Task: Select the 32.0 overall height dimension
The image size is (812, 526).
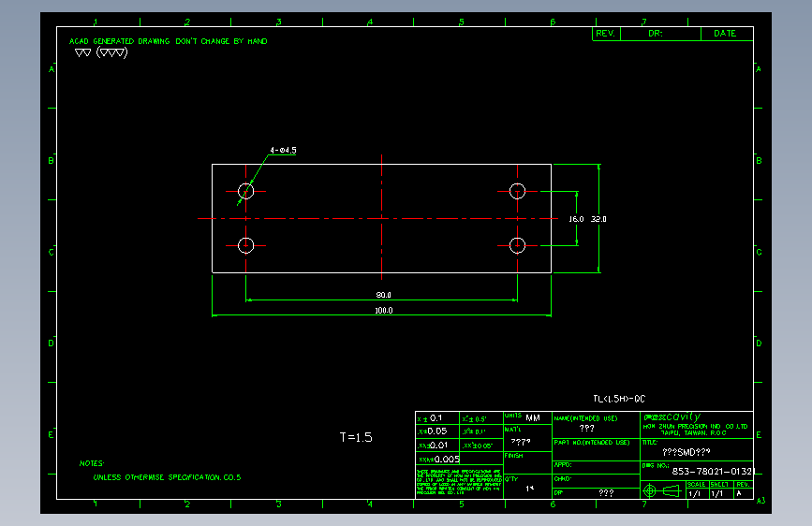Action: pyautogui.click(x=598, y=219)
